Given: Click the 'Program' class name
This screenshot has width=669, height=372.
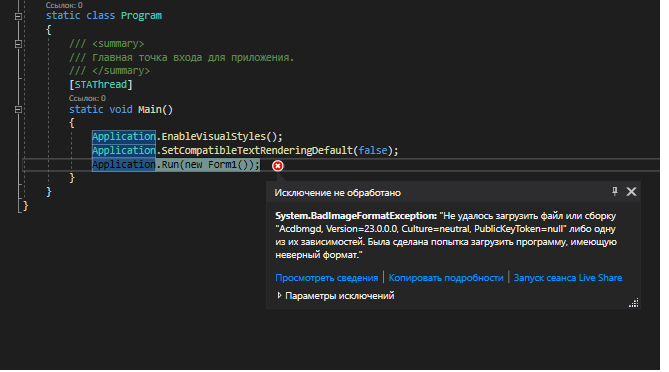Looking at the screenshot, I should [x=141, y=16].
